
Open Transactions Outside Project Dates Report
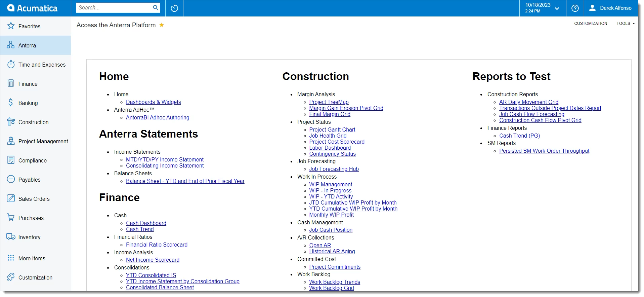click(550, 108)
